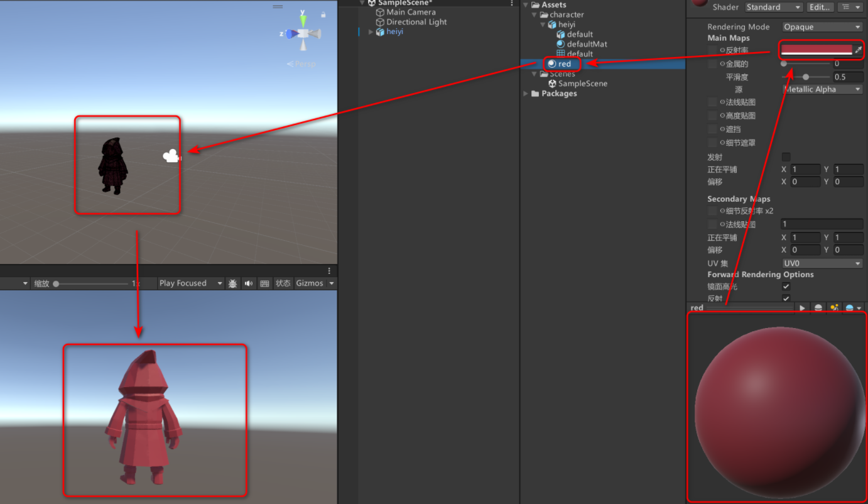
Task: Select the first default mesh under heiyi
Action: pyautogui.click(x=580, y=35)
